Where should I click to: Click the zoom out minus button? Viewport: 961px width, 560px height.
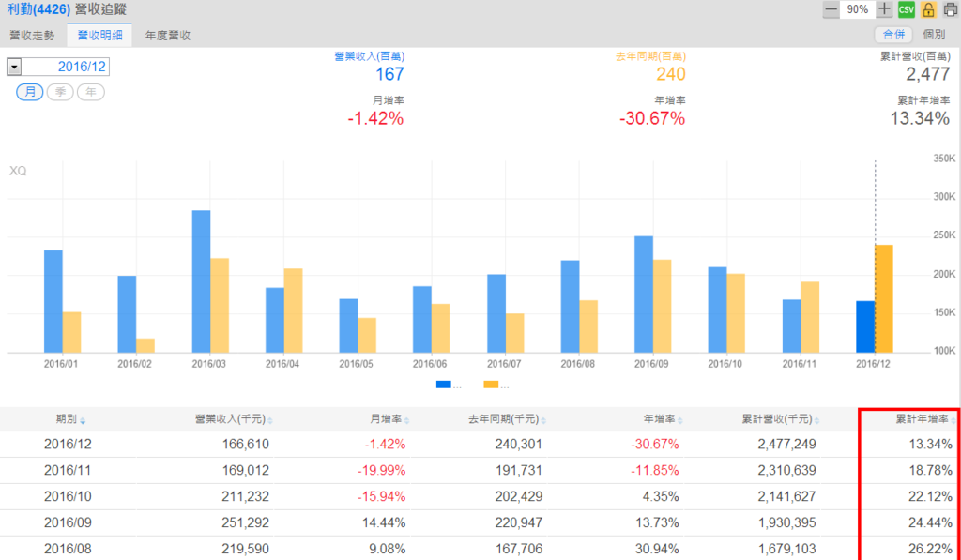[x=831, y=9]
